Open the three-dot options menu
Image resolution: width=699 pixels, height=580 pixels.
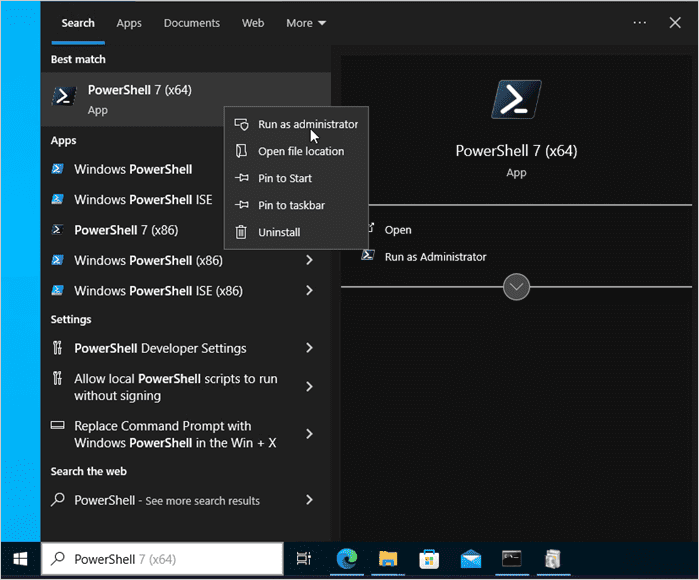pyautogui.click(x=640, y=23)
